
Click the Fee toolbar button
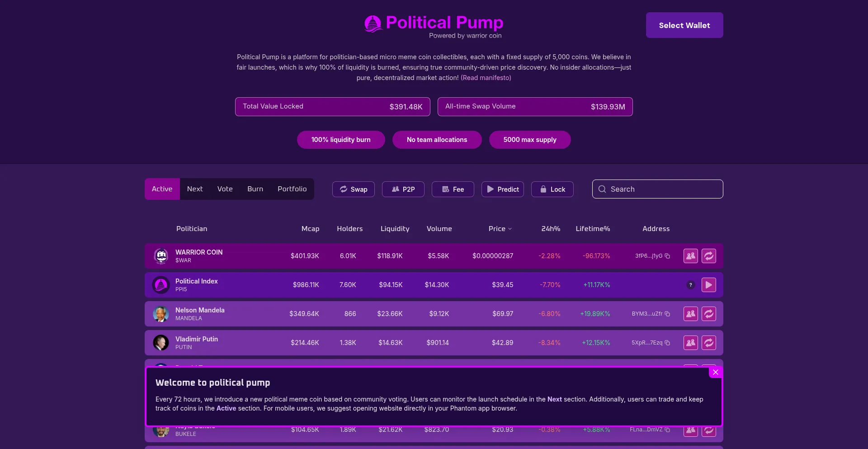click(x=453, y=189)
